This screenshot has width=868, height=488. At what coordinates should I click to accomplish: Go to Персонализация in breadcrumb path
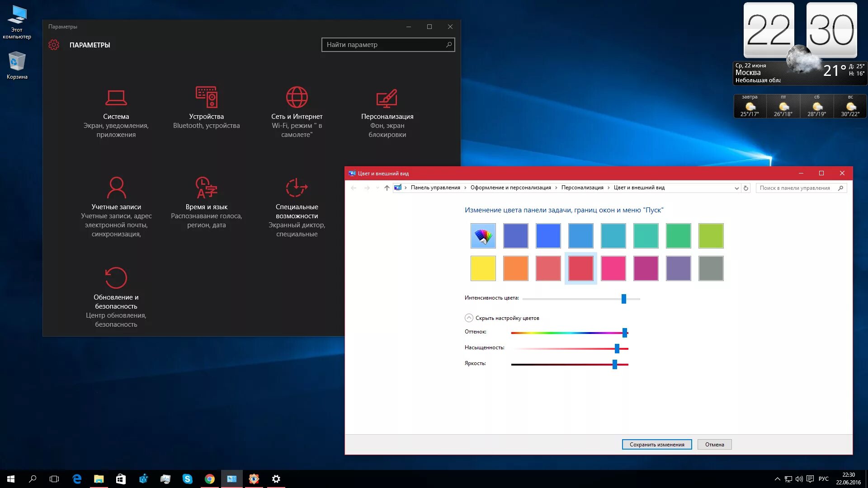(582, 188)
